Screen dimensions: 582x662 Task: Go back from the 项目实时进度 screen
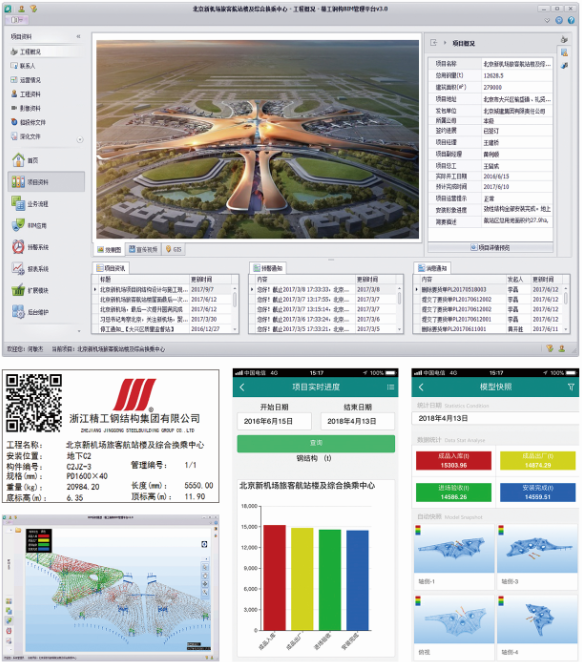[242, 387]
